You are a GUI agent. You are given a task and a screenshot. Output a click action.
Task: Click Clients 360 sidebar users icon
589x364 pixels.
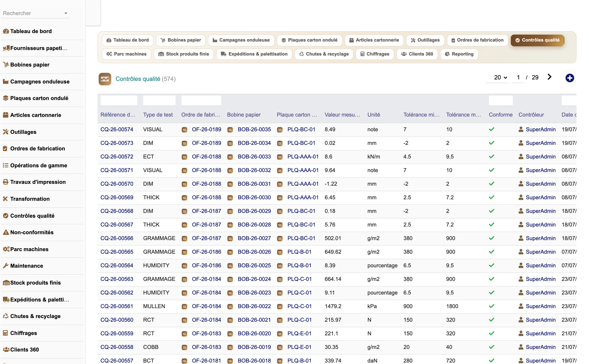point(6,350)
